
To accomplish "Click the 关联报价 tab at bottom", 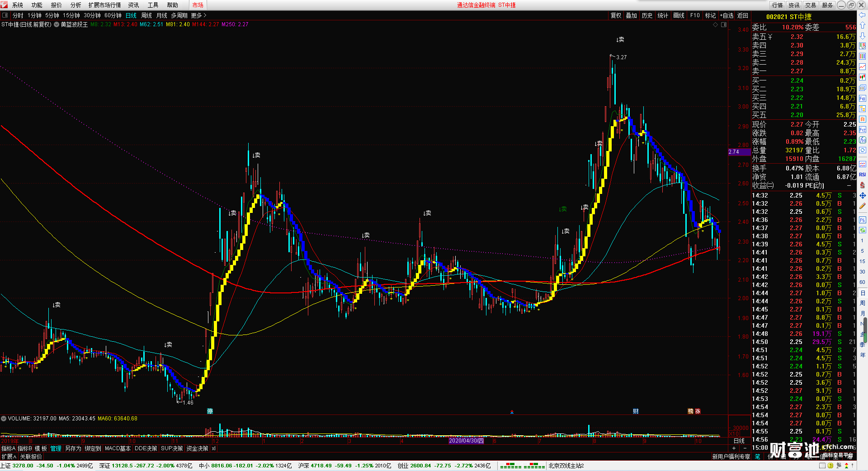I will coord(31,457).
